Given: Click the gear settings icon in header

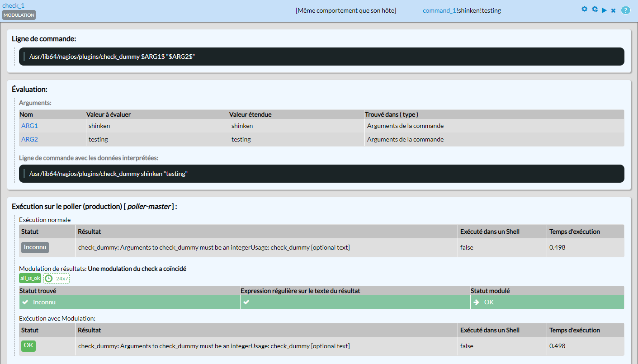Looking at the screenshot, I should (x=584, y=9).
